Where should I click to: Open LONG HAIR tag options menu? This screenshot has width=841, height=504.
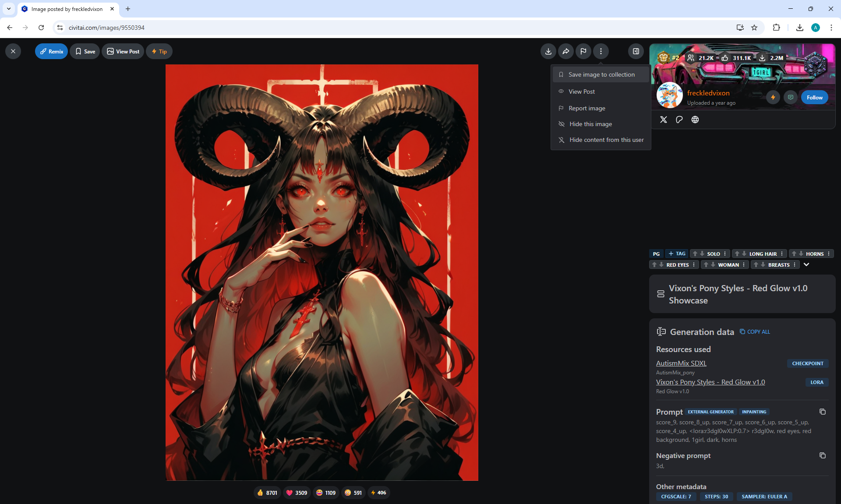[x=782, y=254]
